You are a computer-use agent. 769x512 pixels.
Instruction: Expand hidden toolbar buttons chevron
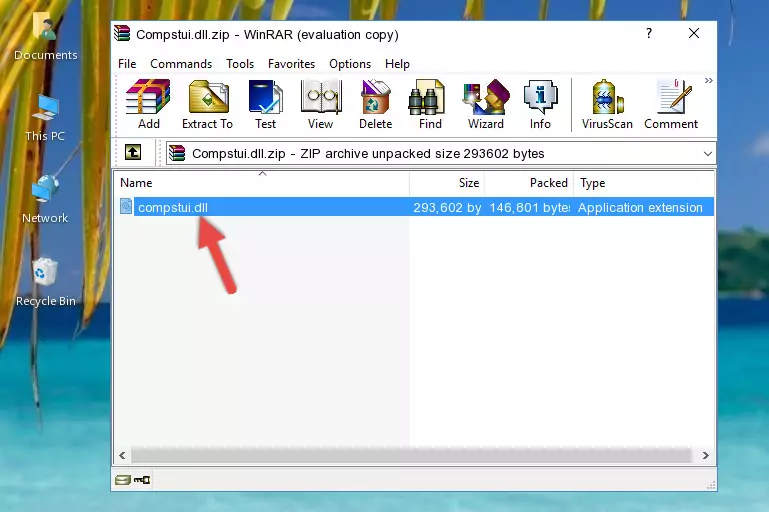click(x=708, y=80)
